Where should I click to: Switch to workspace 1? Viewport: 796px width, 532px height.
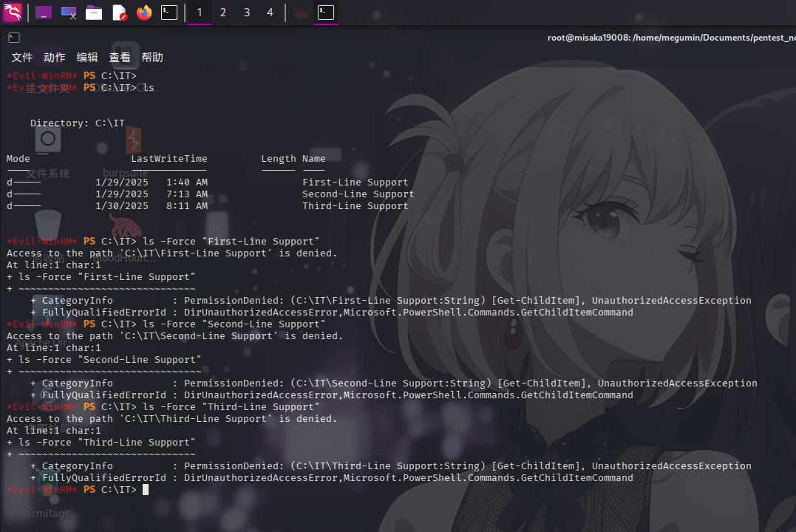point(200,12)
